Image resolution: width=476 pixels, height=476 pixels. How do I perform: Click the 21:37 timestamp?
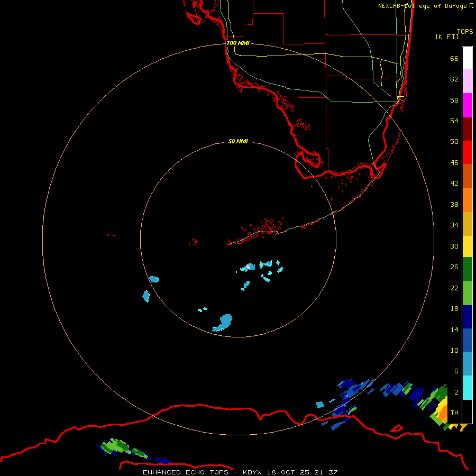point(325,472)
